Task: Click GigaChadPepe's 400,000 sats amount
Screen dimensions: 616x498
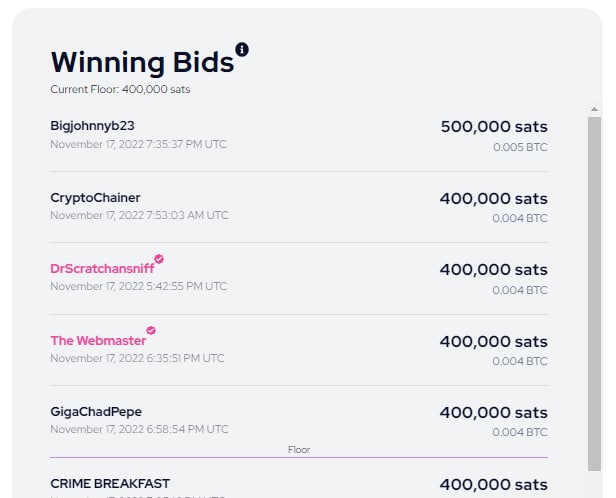Action: tap(493, 413)
